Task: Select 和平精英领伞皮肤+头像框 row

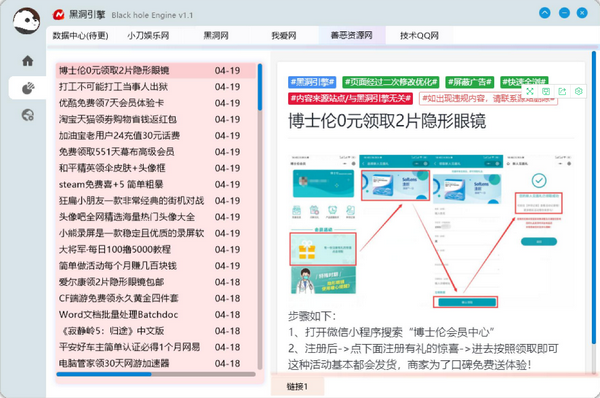Action: [x=156, y=168]
